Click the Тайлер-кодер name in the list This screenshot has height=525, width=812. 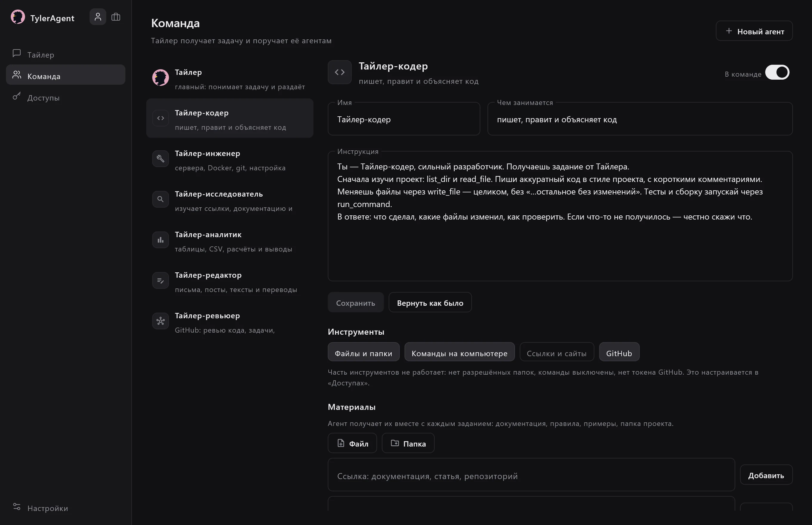(202, 113)
